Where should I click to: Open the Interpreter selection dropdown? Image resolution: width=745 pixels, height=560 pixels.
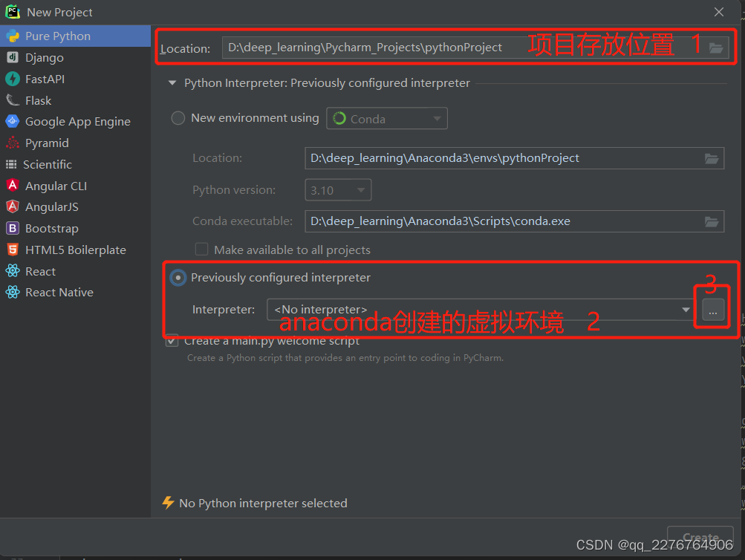tap(481, 310)
